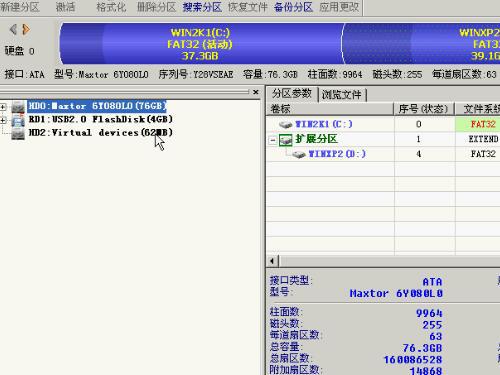
Task: Click 备份分区 in the toolbar
Action: 293,7
